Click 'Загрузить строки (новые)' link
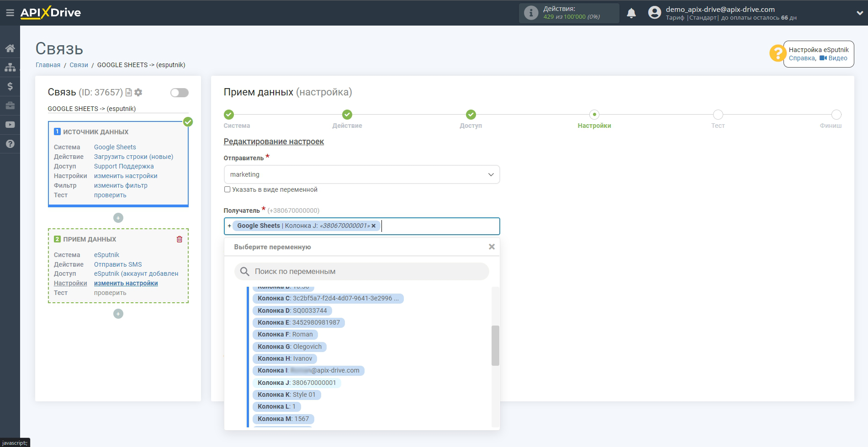 pos(133,157)
